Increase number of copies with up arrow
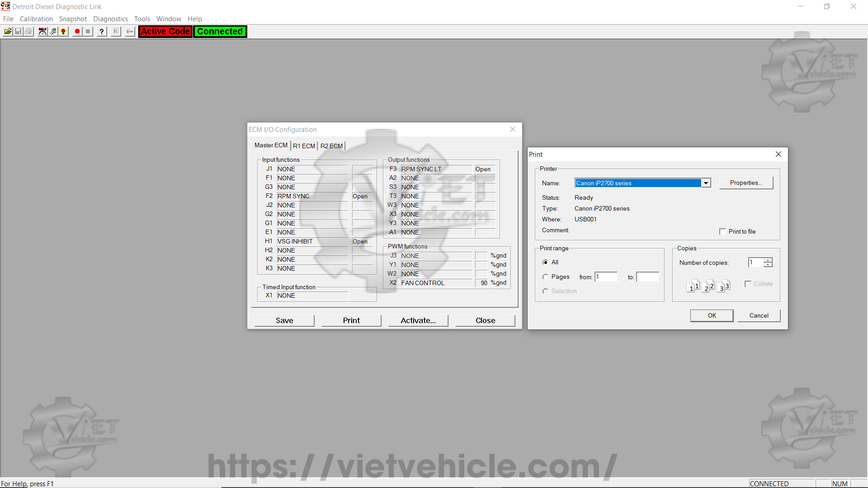868x488 pixels. (x=768, y=260)
